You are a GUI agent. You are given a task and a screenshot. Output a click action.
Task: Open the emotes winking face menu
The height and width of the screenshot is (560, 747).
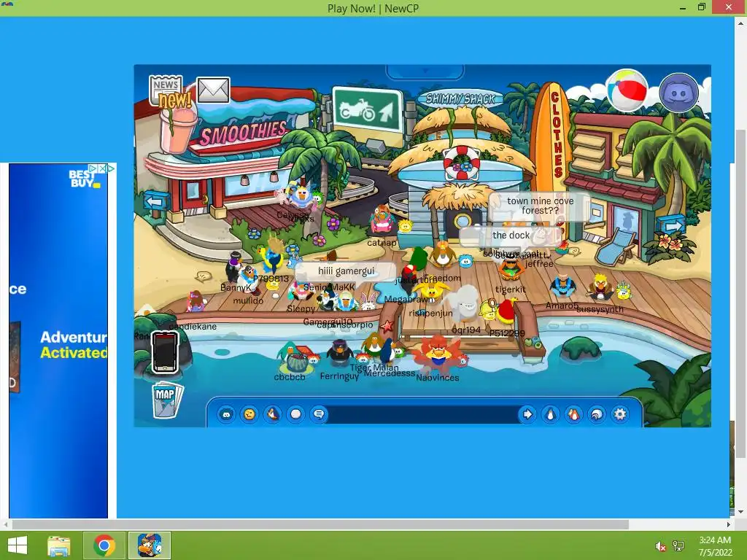(249, 414)
